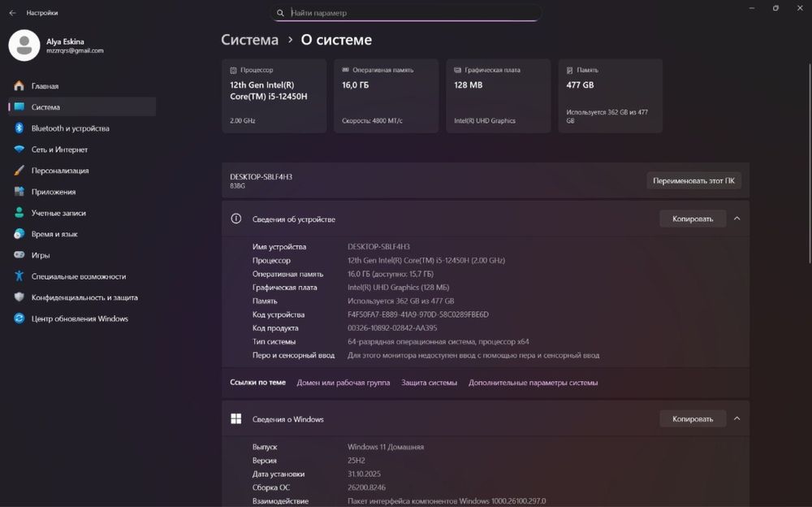
Task: Click the Память storage card icon
Action: tap(570, 70)
